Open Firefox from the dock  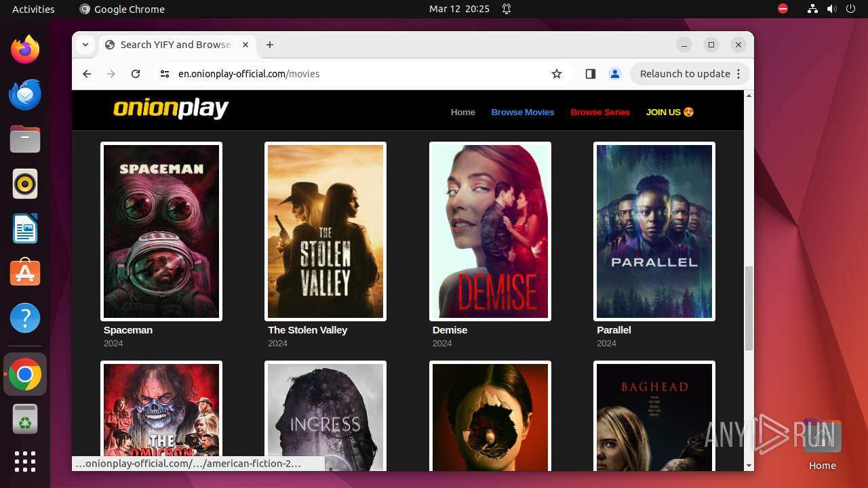(x=25, y=49)
